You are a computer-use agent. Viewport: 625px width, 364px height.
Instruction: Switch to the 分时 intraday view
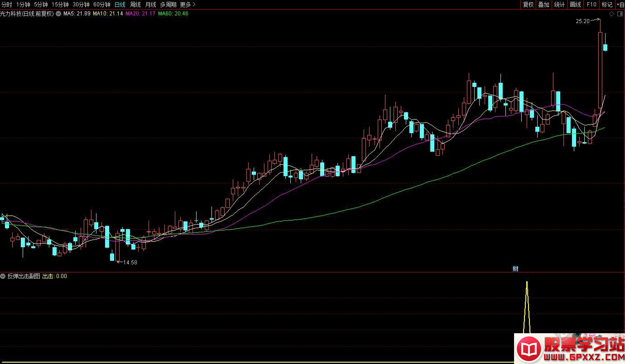(7, 5)
